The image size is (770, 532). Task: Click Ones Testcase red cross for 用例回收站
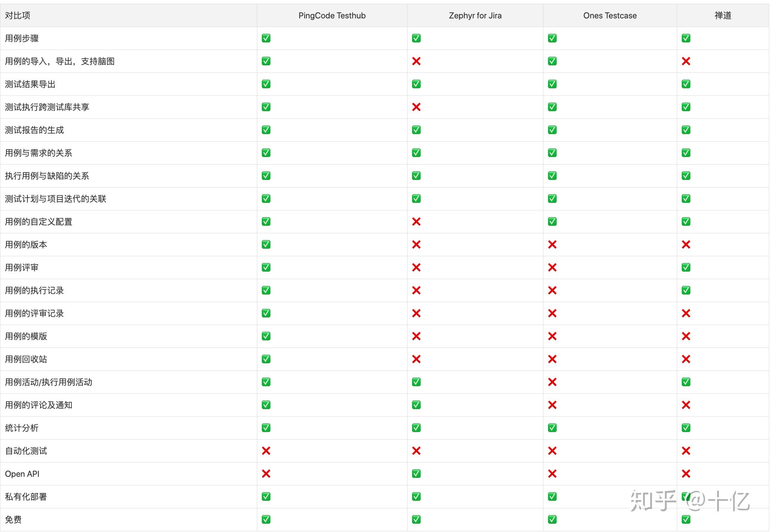(552, 359)
